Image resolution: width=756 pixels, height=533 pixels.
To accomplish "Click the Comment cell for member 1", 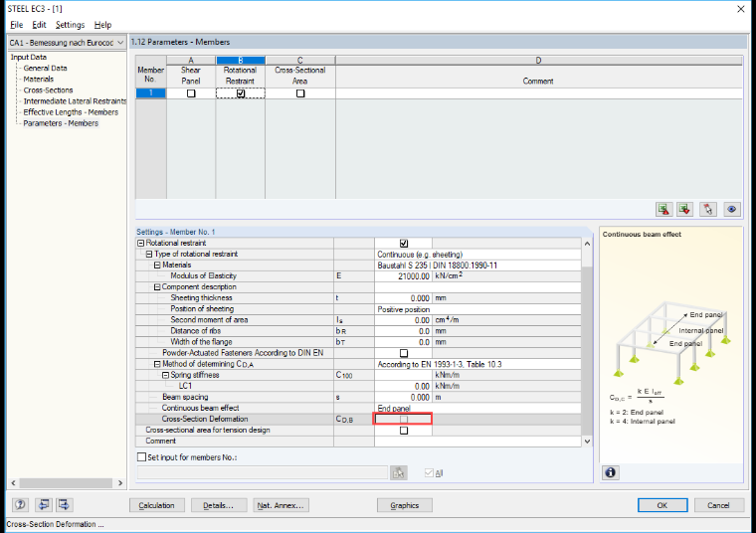I will 538,93.
